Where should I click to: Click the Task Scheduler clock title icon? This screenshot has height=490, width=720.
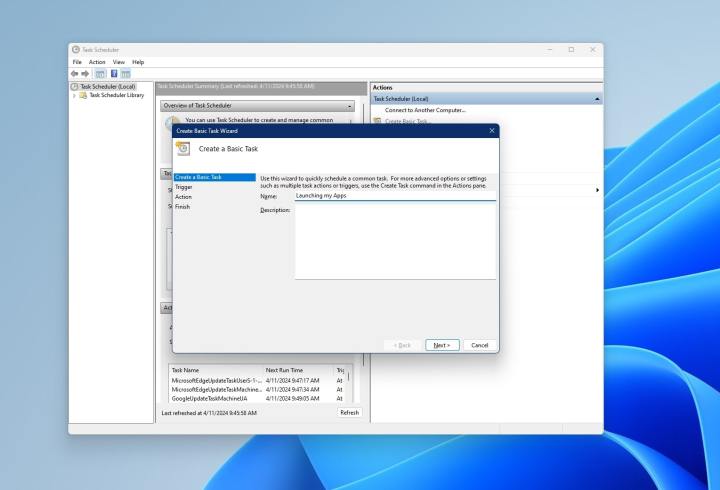tap(76, 50)
